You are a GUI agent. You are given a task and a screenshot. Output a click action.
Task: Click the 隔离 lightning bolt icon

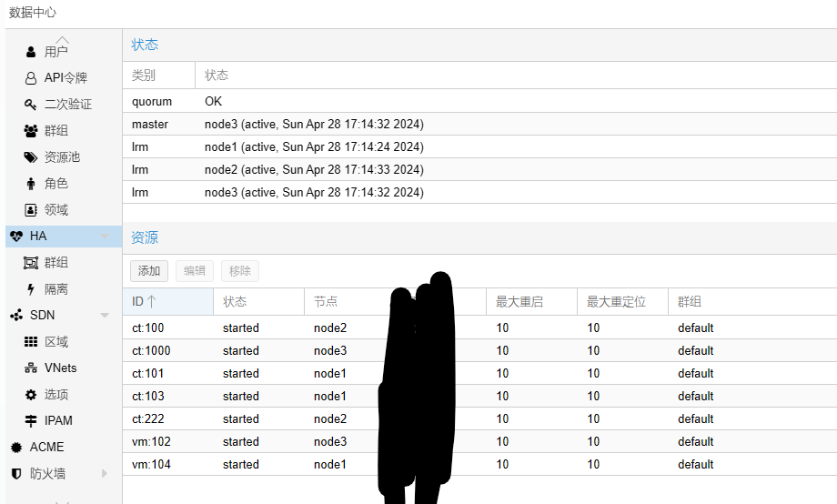pos(31,289)
